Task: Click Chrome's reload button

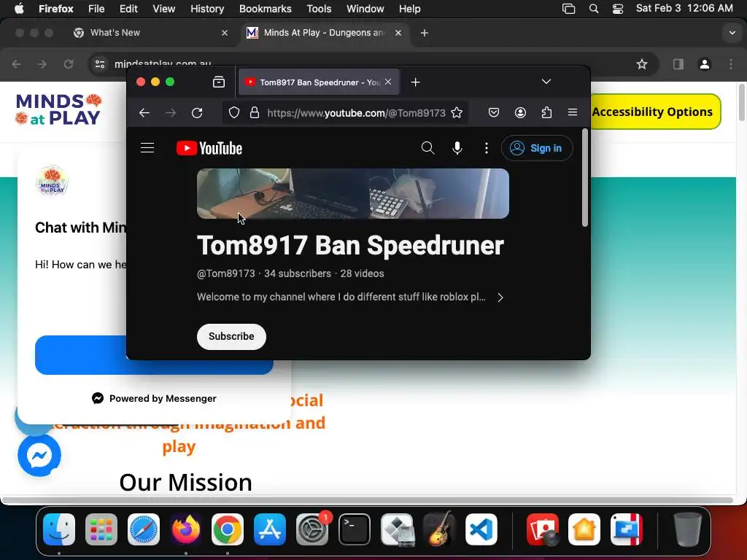Action: (69, 64)
